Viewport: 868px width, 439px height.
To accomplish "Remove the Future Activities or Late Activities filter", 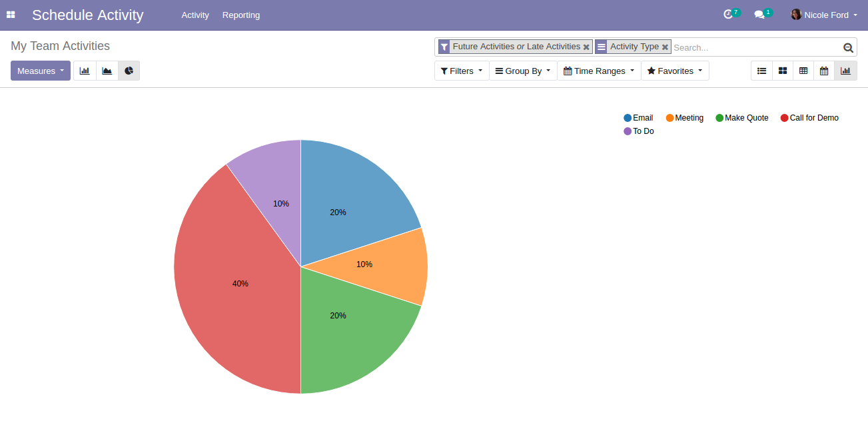I will click(x=586, y=47).
